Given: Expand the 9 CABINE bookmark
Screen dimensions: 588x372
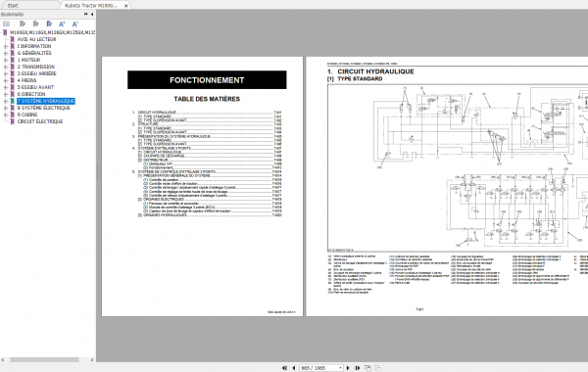Looking at the screenshot, I should point(6,115).
